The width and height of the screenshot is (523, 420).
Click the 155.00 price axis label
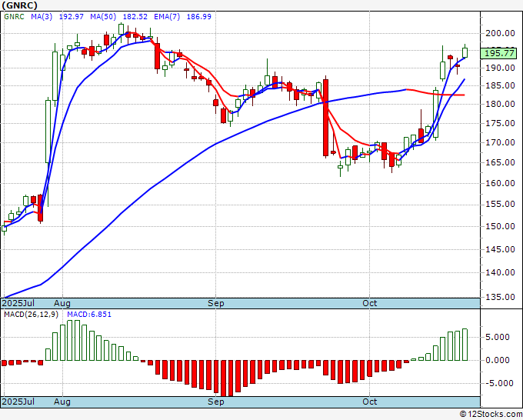500,204
